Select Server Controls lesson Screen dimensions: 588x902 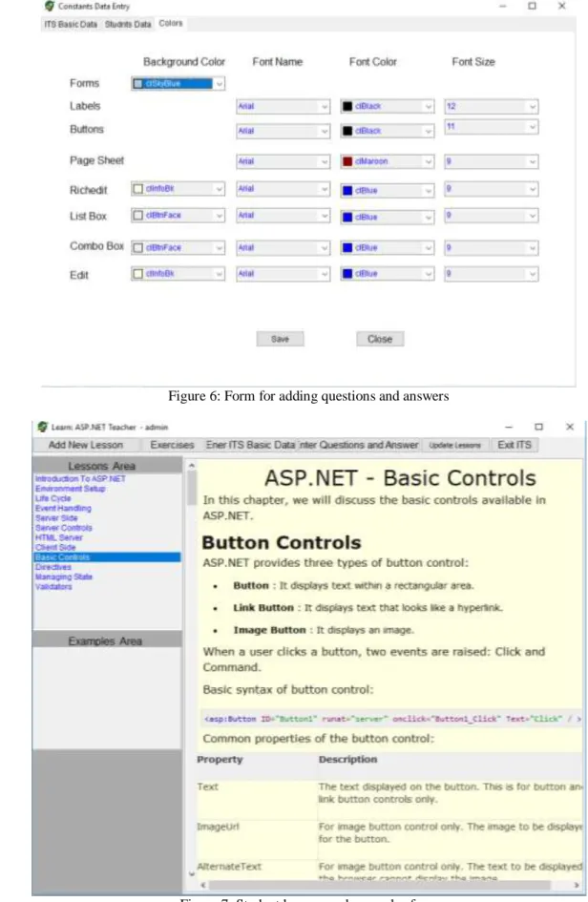(x=63, y=528)
